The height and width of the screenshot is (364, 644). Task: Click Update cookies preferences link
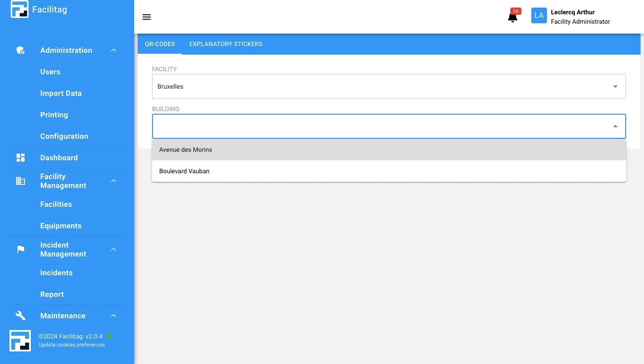click(72, 345)
